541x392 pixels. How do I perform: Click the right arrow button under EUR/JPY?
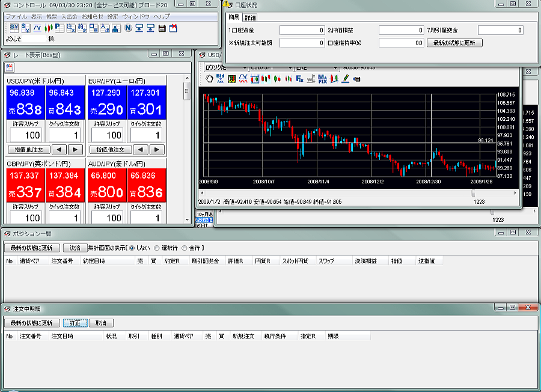click(x=157, y=150)
